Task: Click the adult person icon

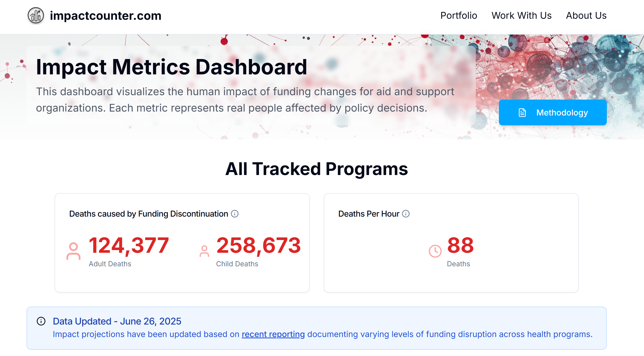Action: [x=73, y=251]
